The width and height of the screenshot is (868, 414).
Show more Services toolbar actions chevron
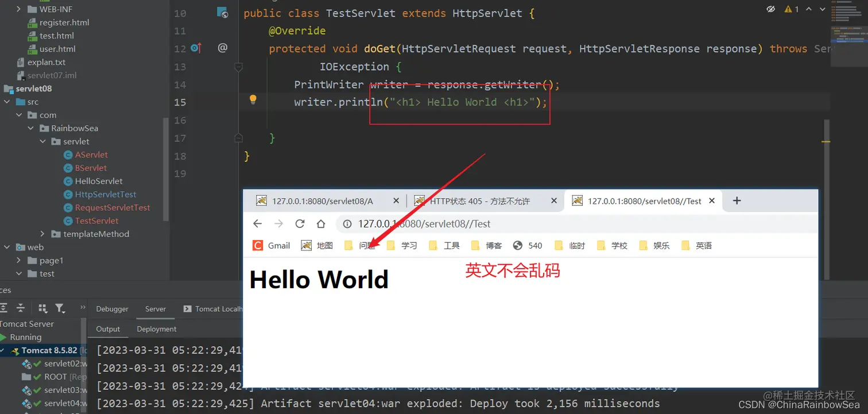(x=83, y=308)
